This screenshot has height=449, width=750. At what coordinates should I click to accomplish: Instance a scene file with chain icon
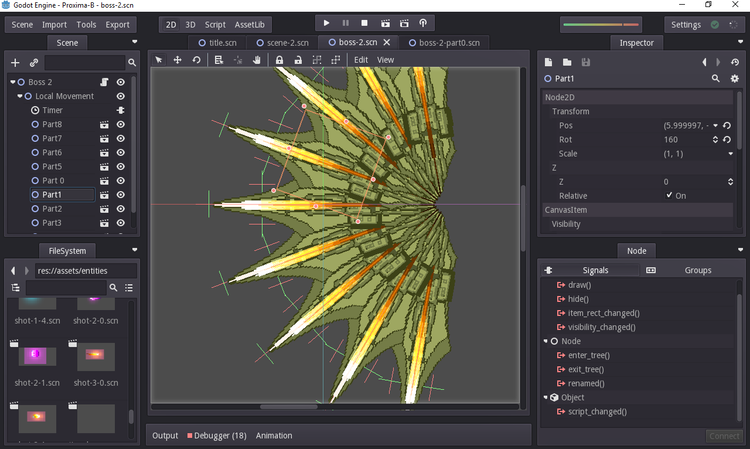tap(33, 63)
